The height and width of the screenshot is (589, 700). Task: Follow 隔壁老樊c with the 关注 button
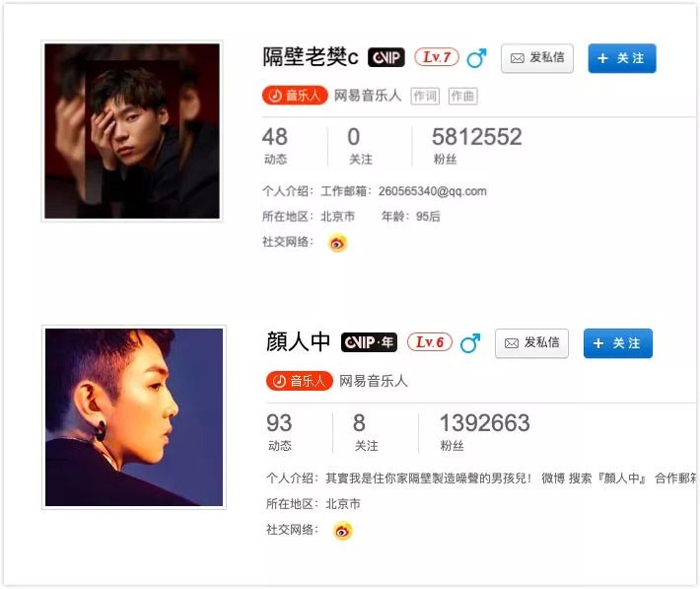coord(622,58)
